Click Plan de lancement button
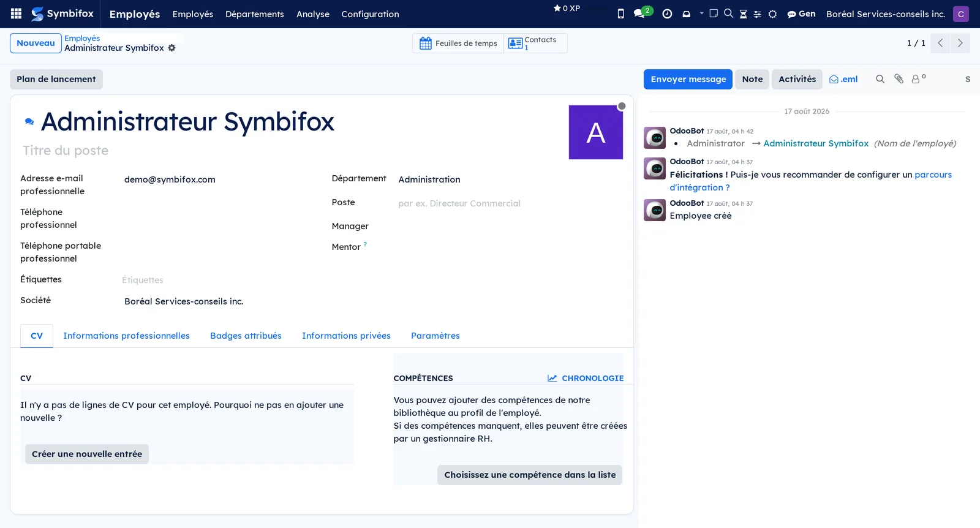Viewport: 980px width, 528px height. 56,79
